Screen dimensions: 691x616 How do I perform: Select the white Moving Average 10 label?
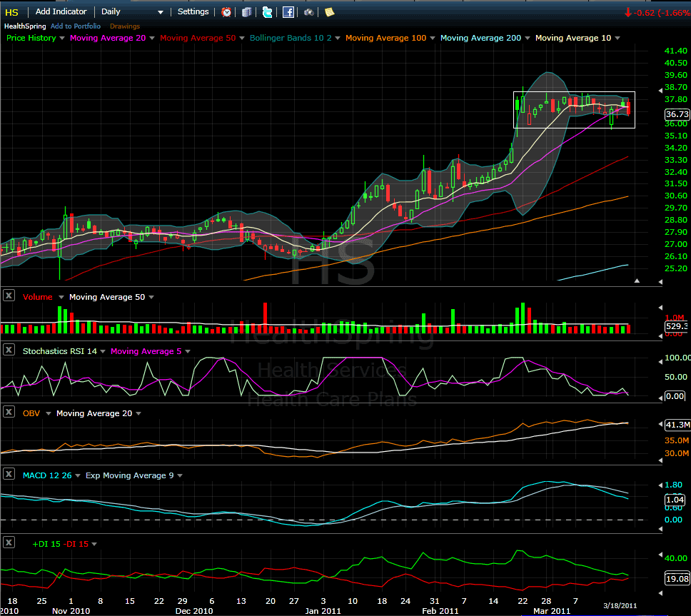point(573,38)
